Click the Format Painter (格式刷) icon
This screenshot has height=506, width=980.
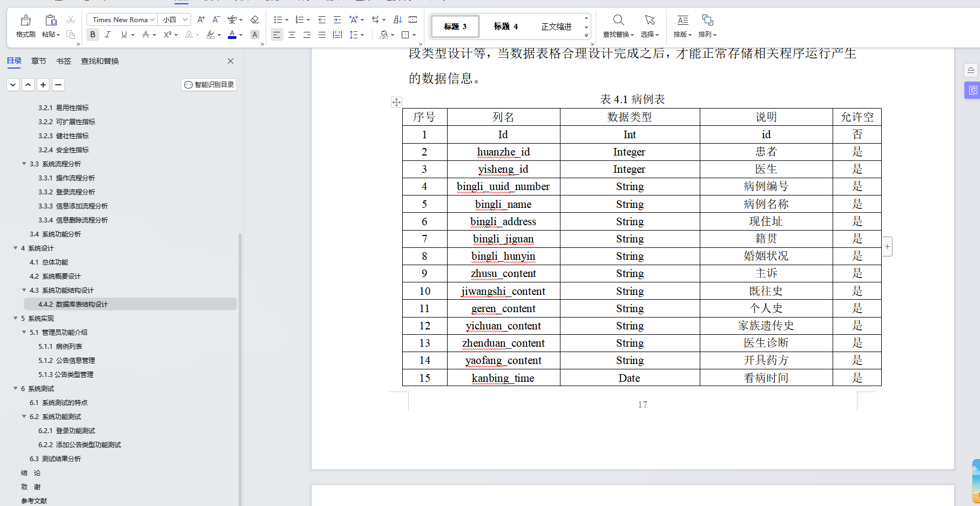tap(25, 21)
